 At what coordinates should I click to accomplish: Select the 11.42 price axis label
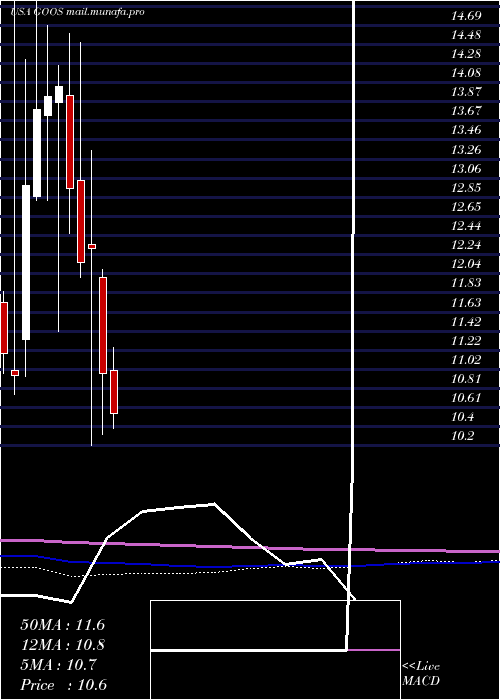(x=466, y=321)
